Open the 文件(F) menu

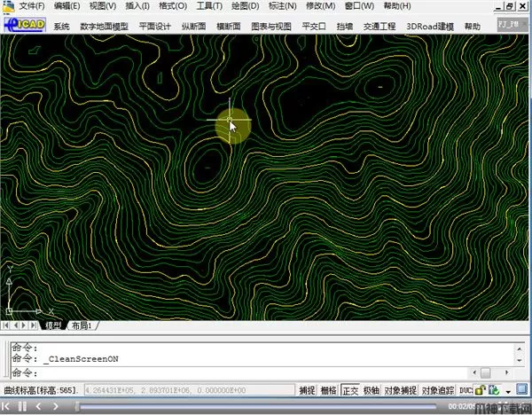click(32, 6)
